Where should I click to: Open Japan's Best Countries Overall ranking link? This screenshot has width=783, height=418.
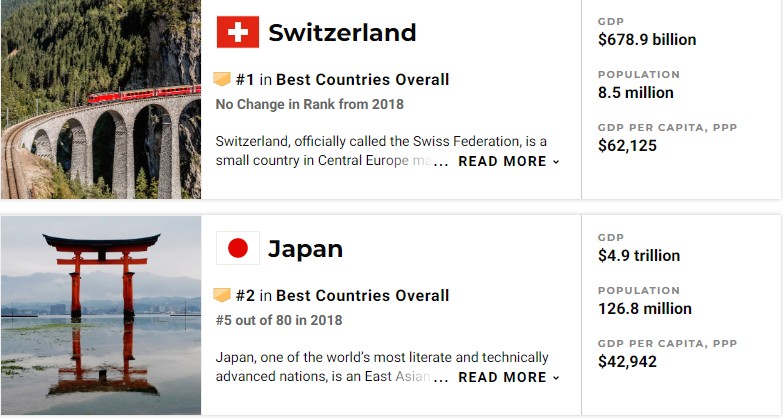(363, 295)
